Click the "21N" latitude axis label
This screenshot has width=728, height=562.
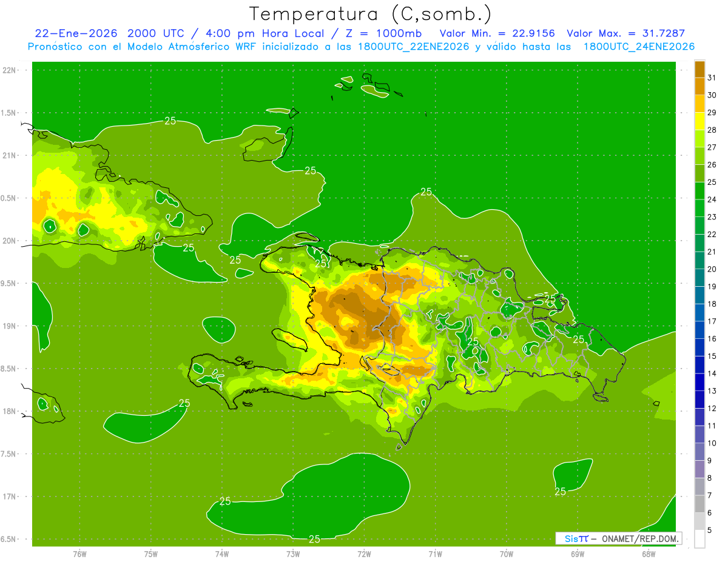pos(10,156)
